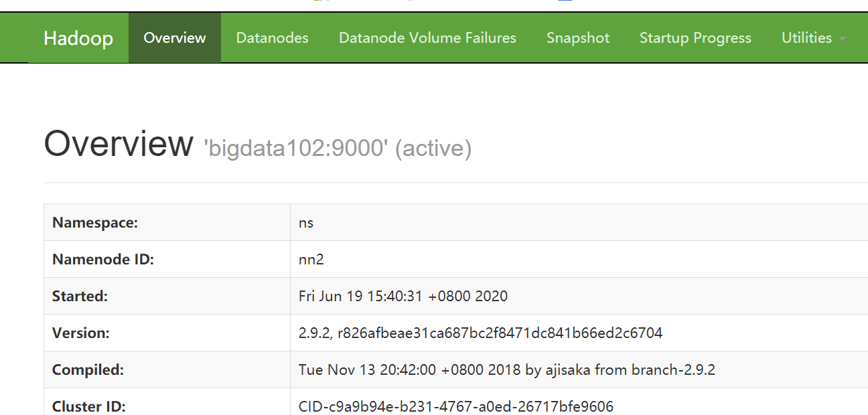
Task: Open the Utilities dropdown menu
Action: click(807, 38)
